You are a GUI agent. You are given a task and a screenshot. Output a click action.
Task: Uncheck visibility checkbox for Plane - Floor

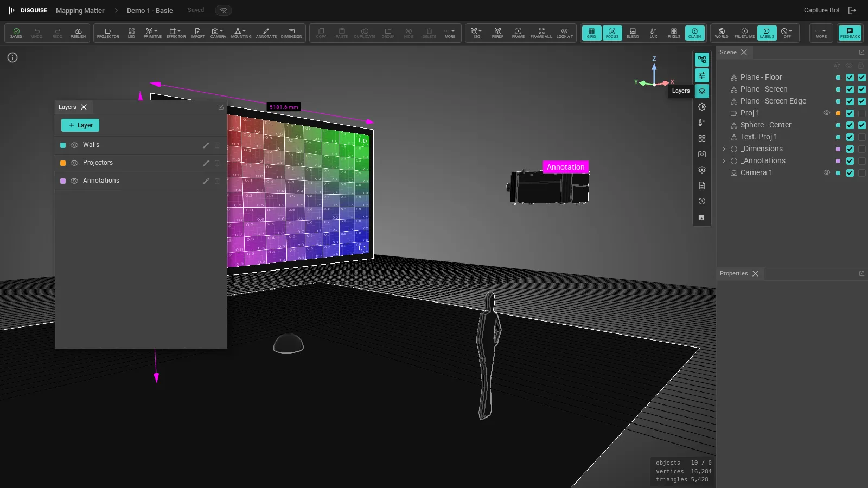click(x=850, y=78)
